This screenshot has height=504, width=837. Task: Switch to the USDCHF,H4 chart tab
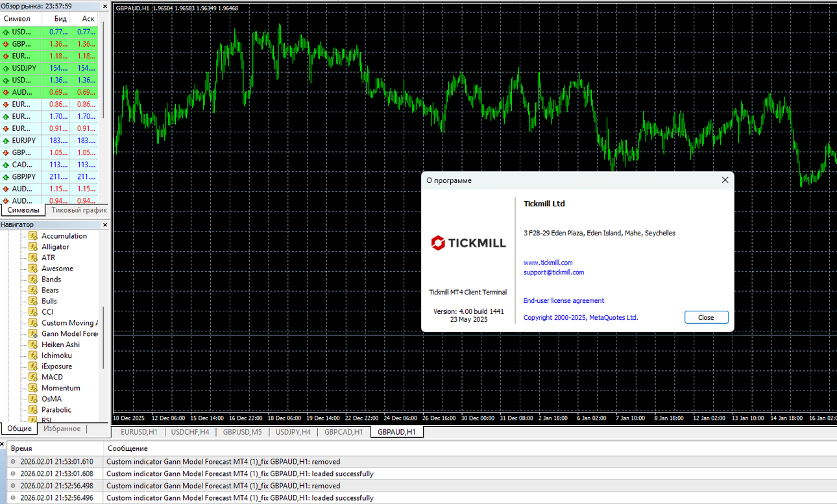(x=190, y=432)
